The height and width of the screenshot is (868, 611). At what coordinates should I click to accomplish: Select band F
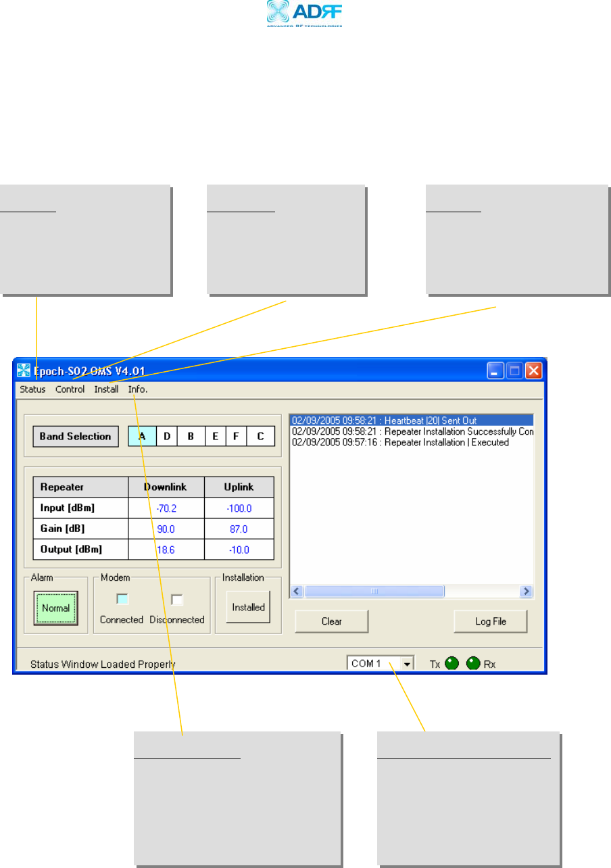[237, 437]
